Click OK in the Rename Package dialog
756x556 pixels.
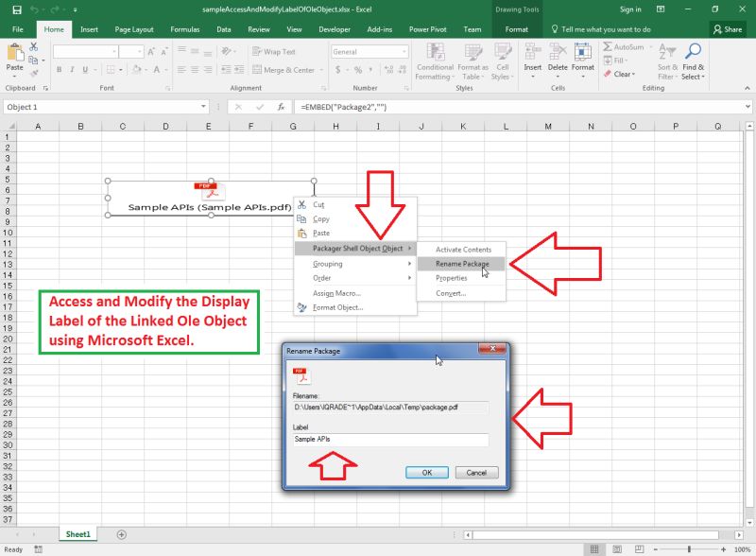[x=427, y=473]
